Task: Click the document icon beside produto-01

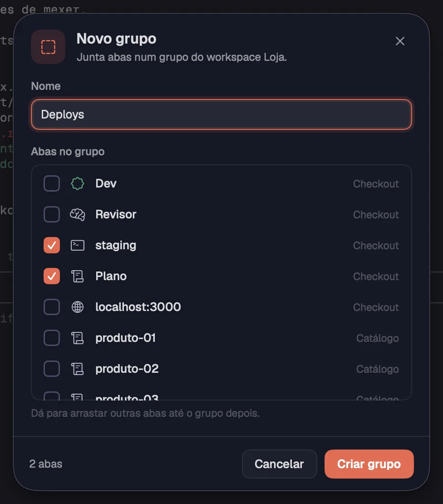Action: pos(78,338)
